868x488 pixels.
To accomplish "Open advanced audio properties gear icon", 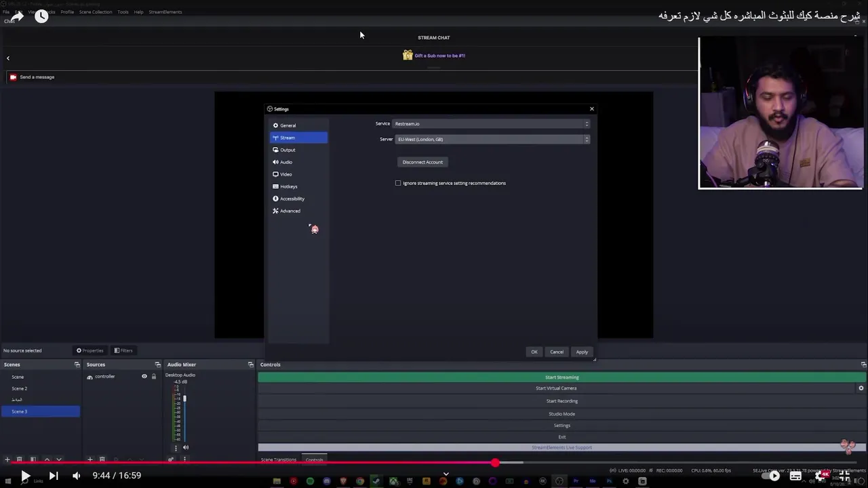I will [171, 460].
